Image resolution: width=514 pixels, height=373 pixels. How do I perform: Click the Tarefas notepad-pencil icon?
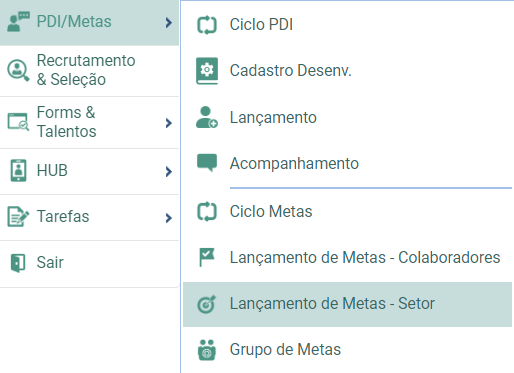coord(18,217)
